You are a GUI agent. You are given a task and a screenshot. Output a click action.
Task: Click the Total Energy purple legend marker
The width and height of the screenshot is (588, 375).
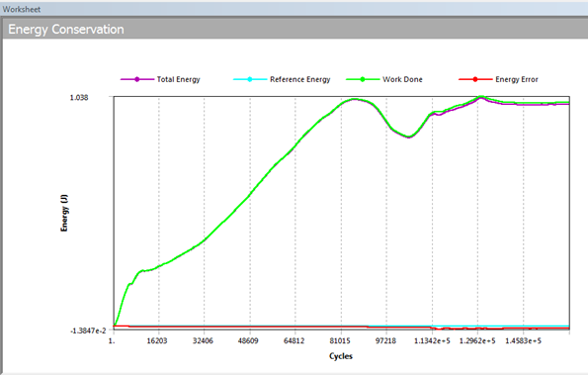point(137,79)
